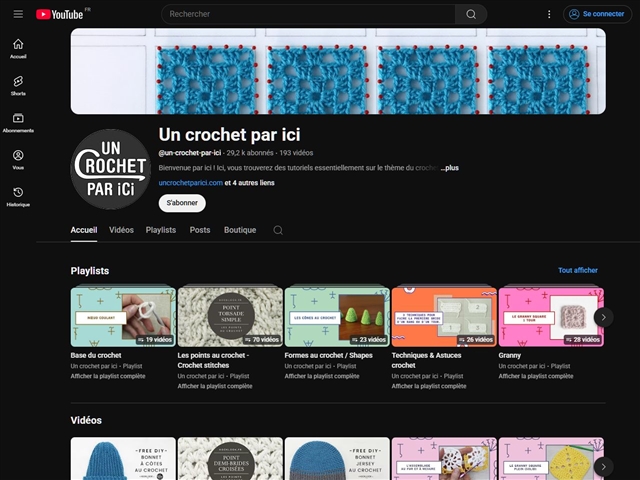Open the Techniques & Astuces playlist thumbnail
The height and width of the screenshot is (480, 640).
coord(444,317)
